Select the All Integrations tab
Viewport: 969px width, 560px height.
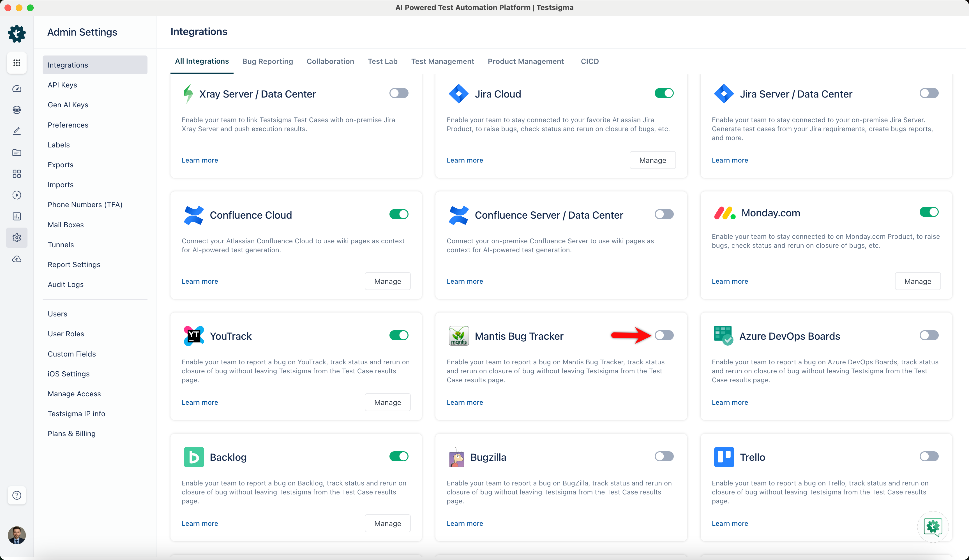click(202, 61)
